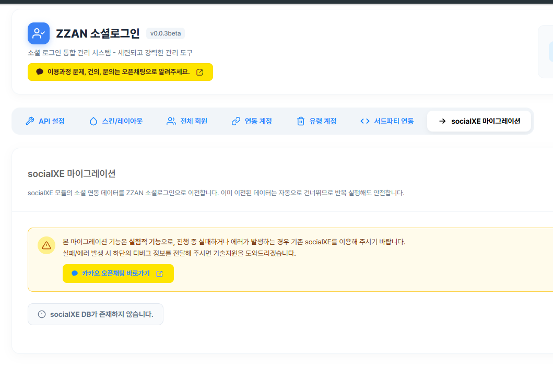
Task: Switch to the API 설정 tab
Action: 45,121
